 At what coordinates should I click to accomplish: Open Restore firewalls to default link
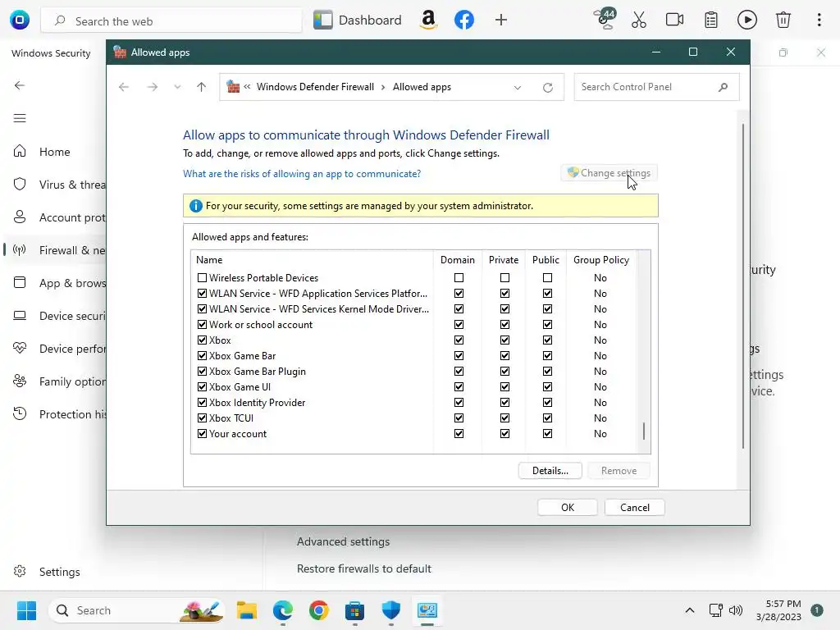363,568
